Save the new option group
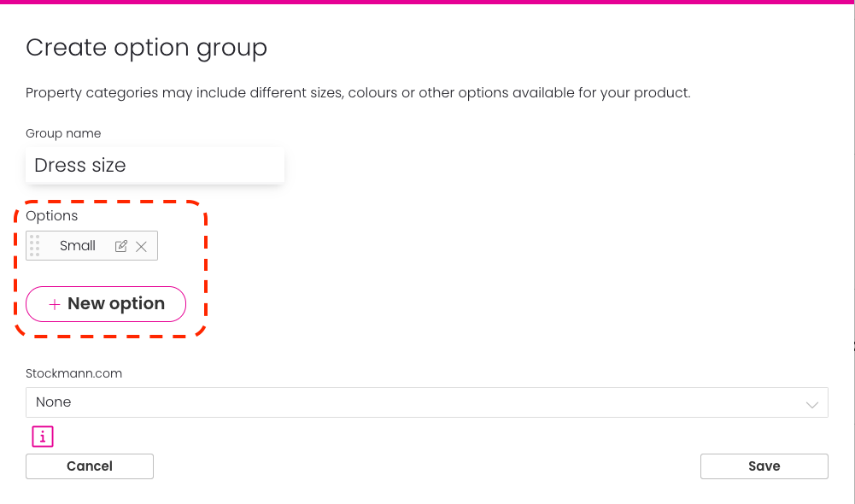 [764, 466]
